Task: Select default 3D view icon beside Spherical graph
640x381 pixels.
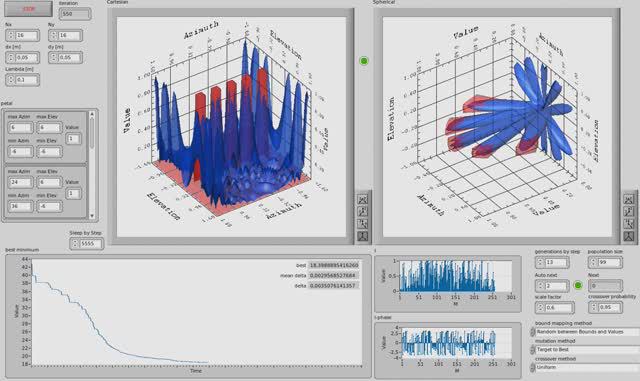Action: (x=629, y=236)
